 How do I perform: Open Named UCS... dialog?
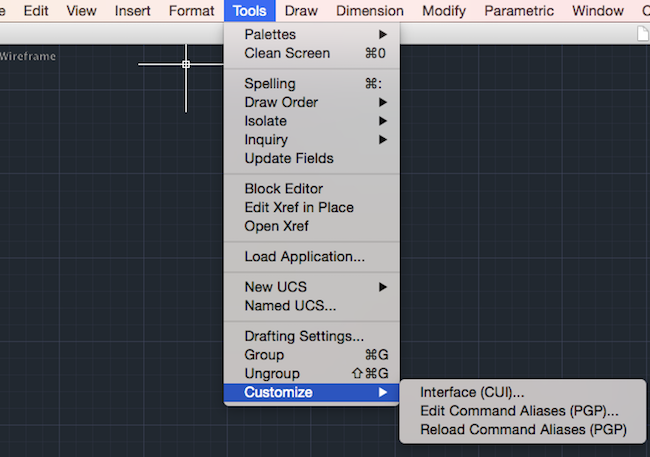click(312, 306)
